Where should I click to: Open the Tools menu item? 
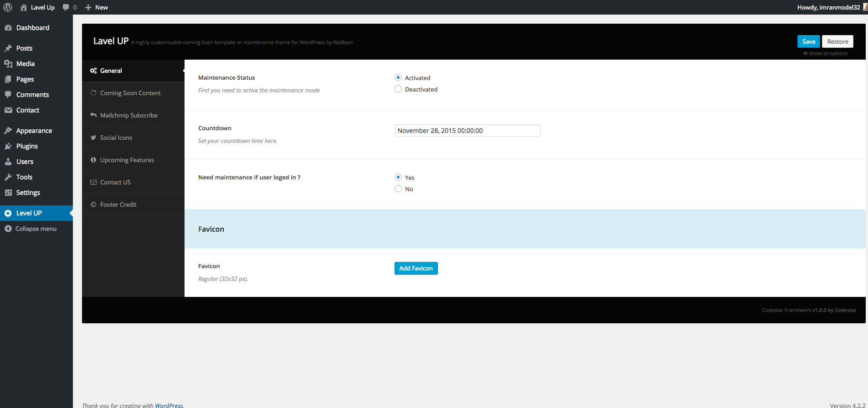coord(36,177)
